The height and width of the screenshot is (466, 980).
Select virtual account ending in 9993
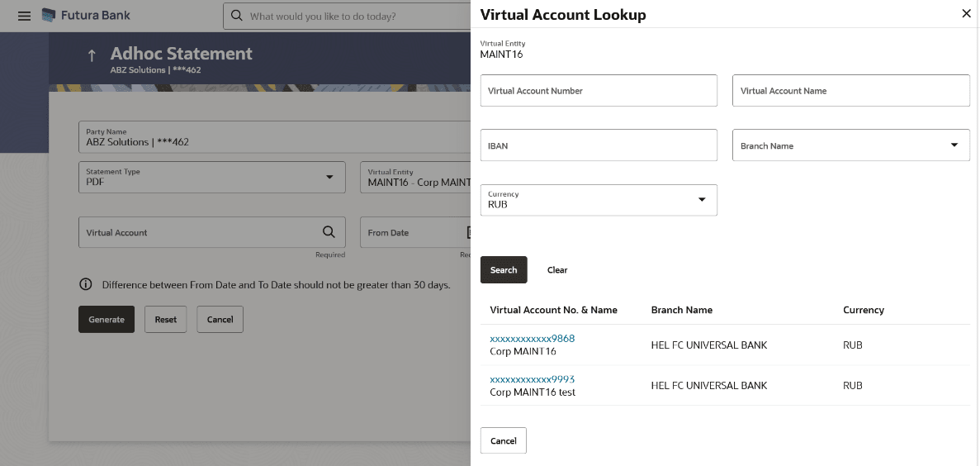pos(533,379)
